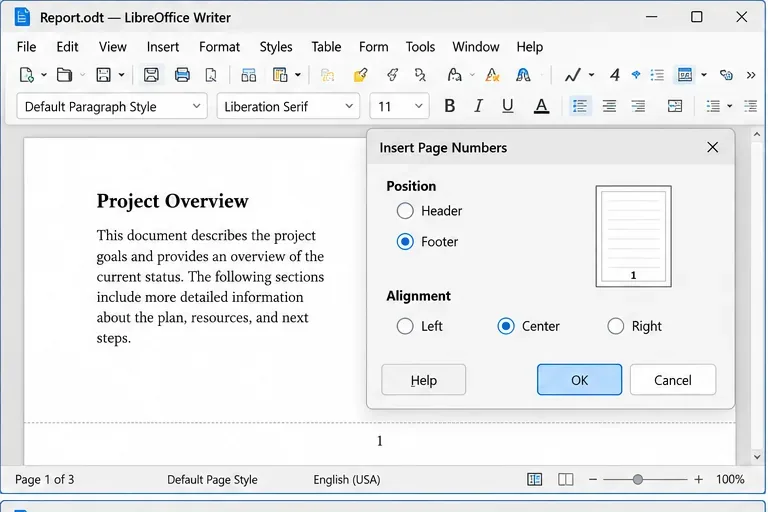Click 'Default Page Style' in status bar
The width and height of the screenshot is (768, 512).
tap(212, 479)
